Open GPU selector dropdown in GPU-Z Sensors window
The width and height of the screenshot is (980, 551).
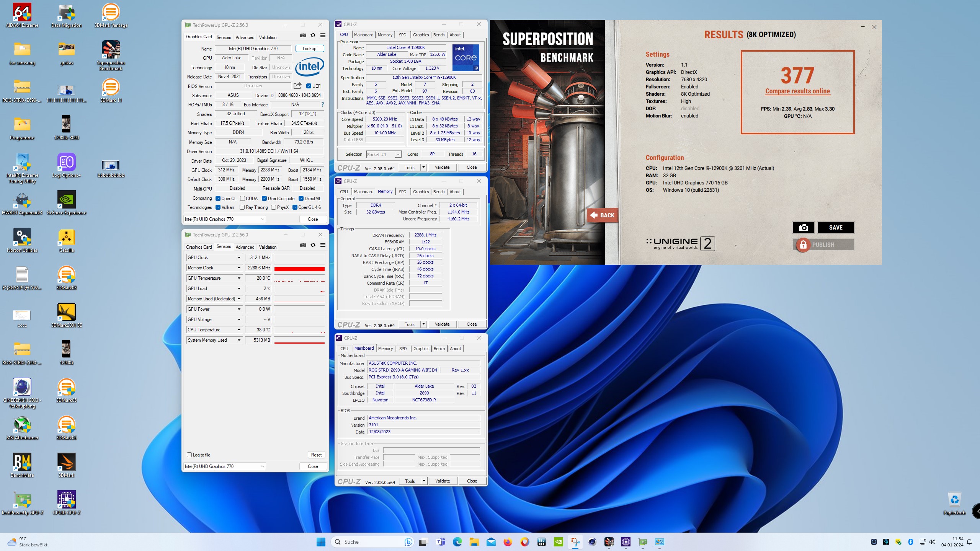pyautogui.click(x=225, y=466)
